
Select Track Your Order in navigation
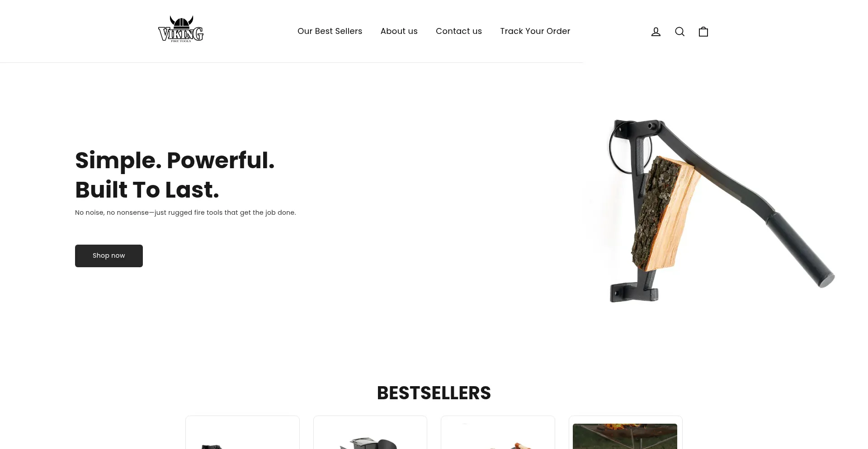[535, 31]
